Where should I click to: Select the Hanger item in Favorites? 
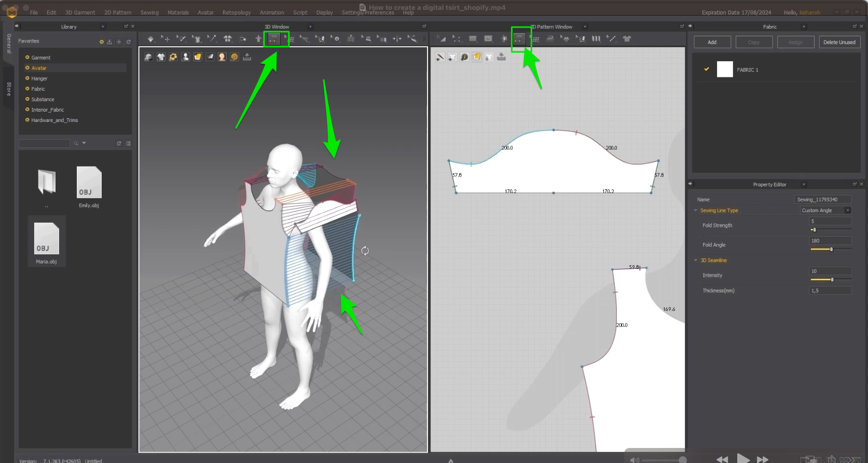(x=39, y=78)
